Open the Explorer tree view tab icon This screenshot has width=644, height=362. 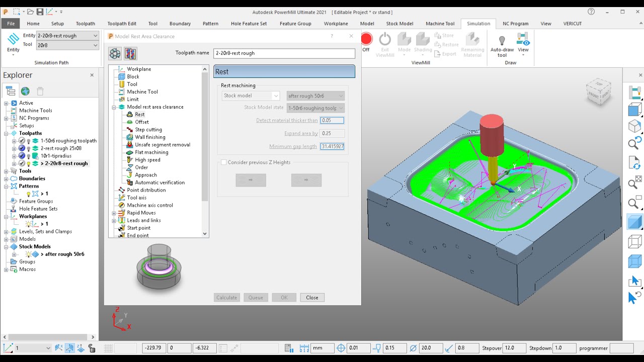(10, 91)
